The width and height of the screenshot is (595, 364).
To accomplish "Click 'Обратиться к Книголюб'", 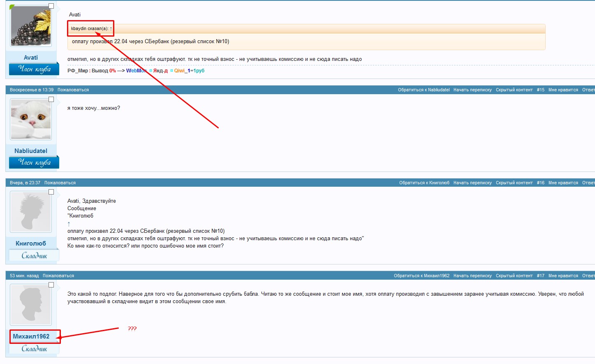I will [x=424, y=183].
